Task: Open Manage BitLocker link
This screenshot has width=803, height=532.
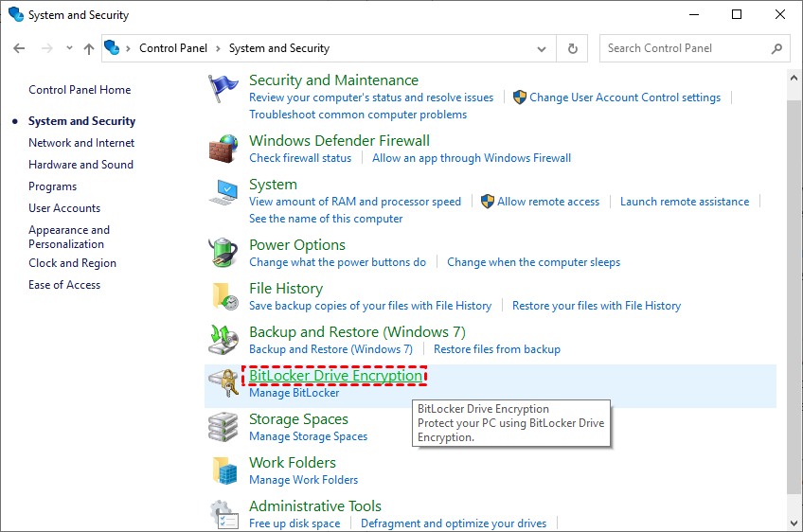Action: click(294, 393)
